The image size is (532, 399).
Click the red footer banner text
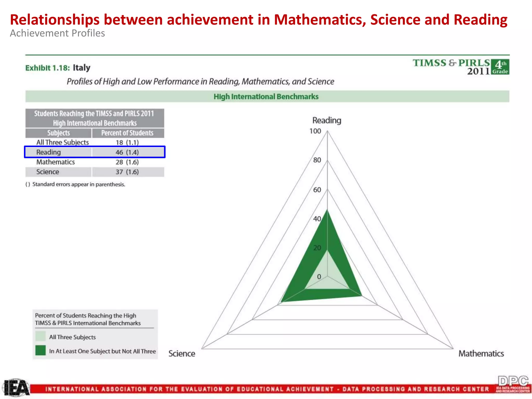268,389
